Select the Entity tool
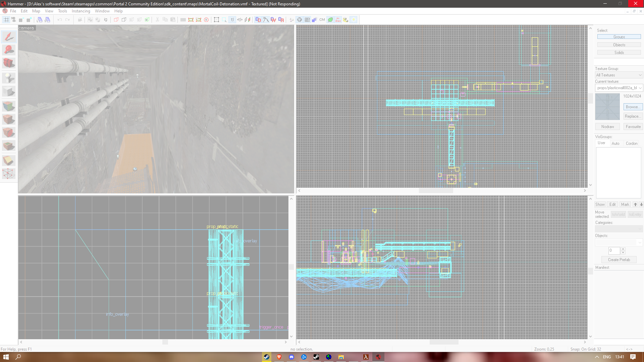This screenshot has width=644, height=362. tap(9, 78)
